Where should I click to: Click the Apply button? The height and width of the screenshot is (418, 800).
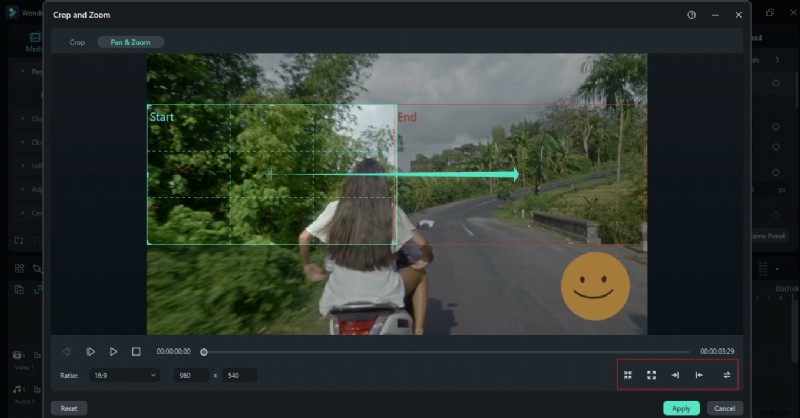click(681, 408)
